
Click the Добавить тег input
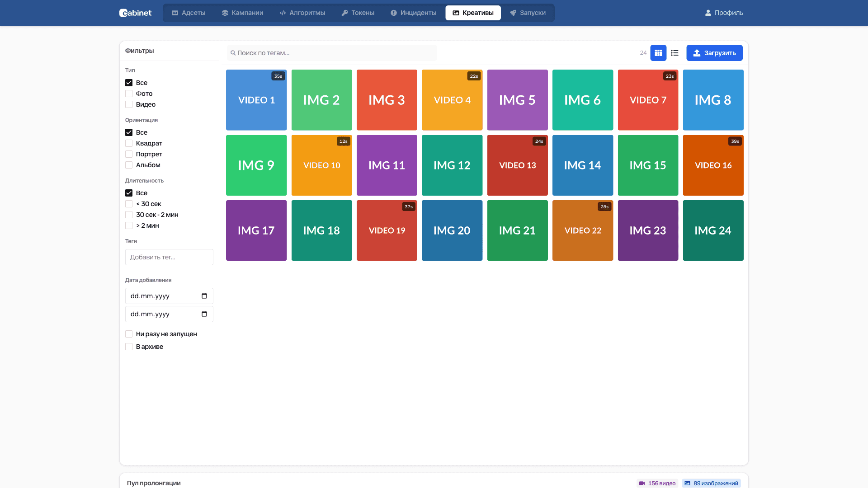tap(169, 257)
